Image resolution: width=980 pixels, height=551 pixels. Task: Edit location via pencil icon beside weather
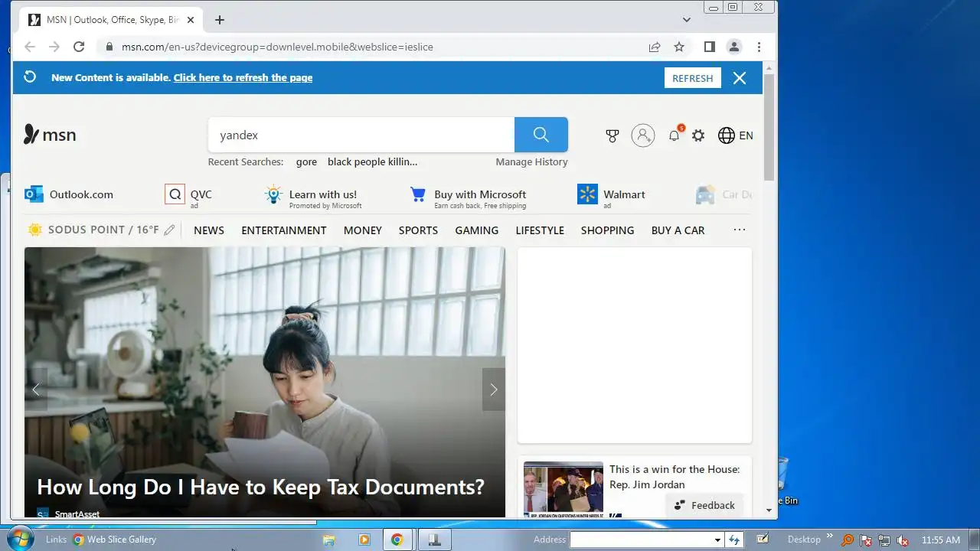[x=169, y=230]
